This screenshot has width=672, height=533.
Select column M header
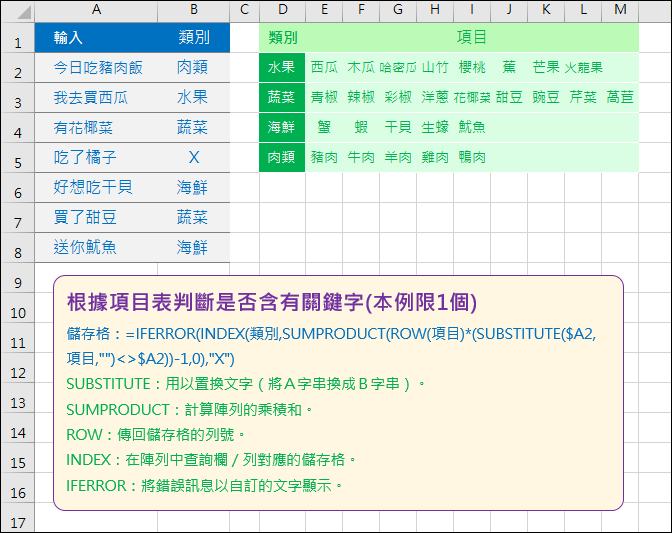pyautogui.click(x=620, y=10)
